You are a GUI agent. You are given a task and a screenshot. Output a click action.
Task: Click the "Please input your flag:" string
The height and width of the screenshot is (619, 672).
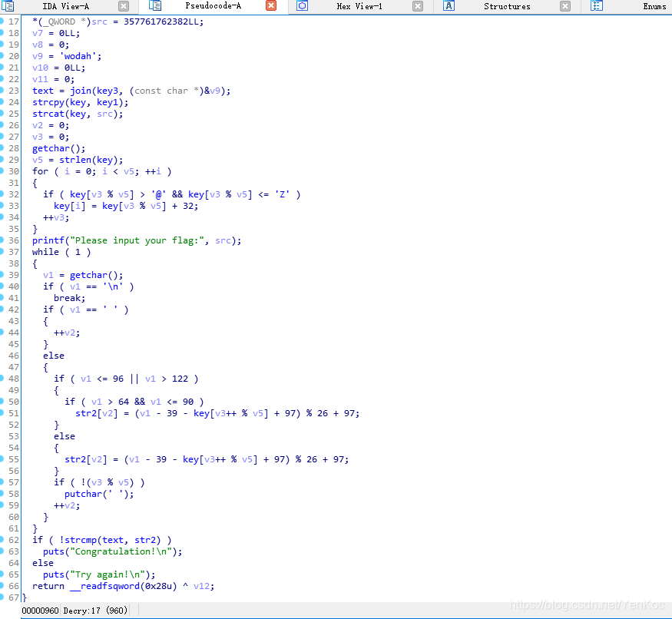click(x=137, y=240)
